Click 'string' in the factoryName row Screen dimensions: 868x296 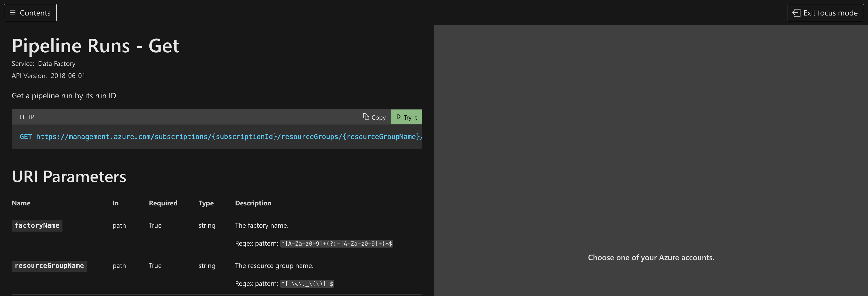tap(207, 226)
